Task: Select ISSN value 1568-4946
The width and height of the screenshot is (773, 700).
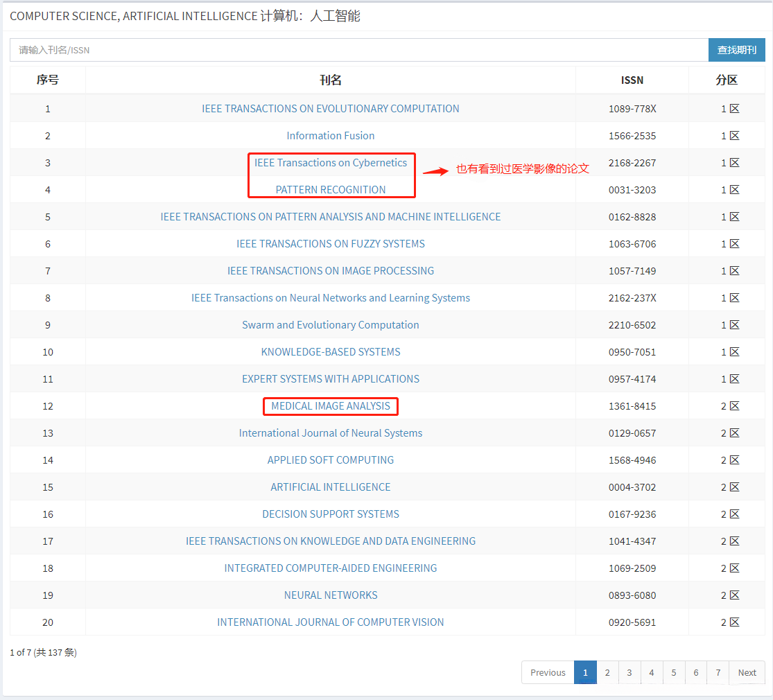Action: click(632, 460)
